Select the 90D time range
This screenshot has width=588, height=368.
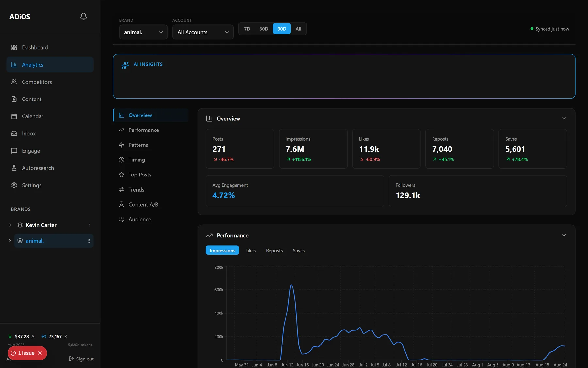coord(282,29)
